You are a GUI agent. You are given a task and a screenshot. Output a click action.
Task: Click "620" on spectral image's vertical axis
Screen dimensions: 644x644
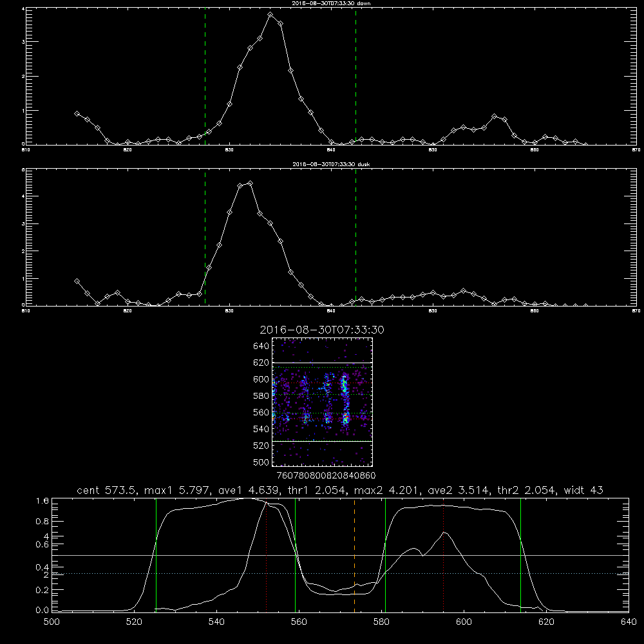pyautogui.click(x=261, y=363)
